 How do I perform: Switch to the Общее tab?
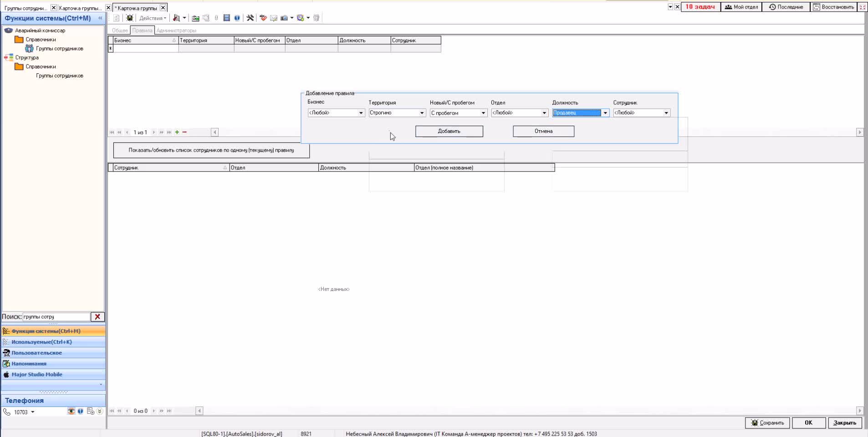[120, 30]
